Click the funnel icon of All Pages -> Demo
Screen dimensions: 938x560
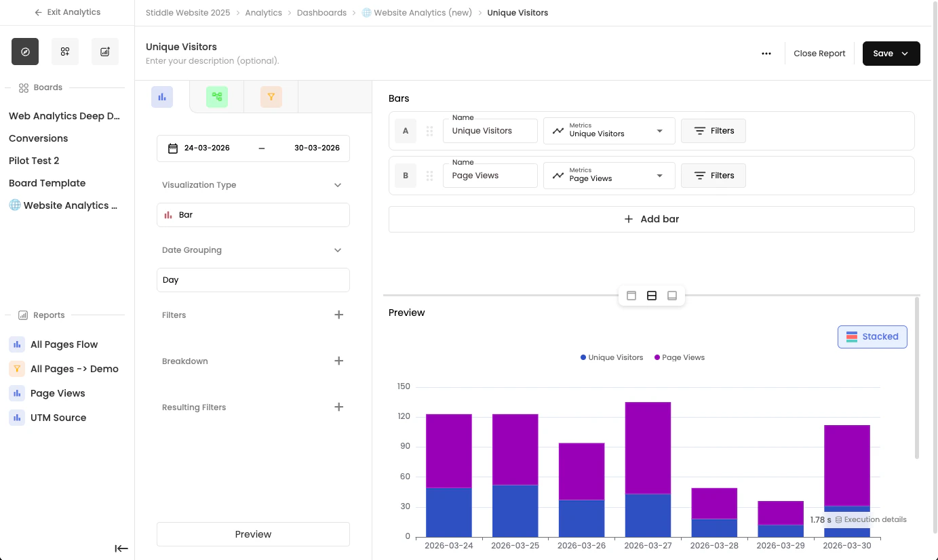[x=17, y=369]
